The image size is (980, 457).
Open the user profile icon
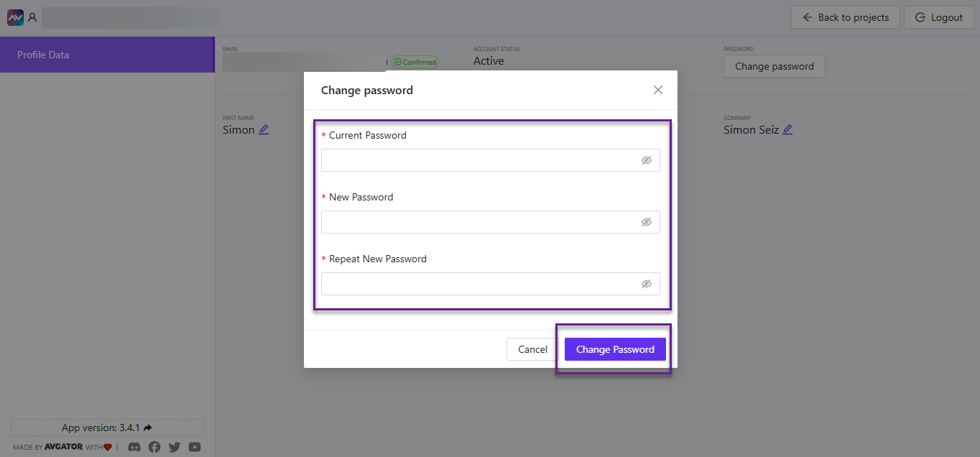32,17
